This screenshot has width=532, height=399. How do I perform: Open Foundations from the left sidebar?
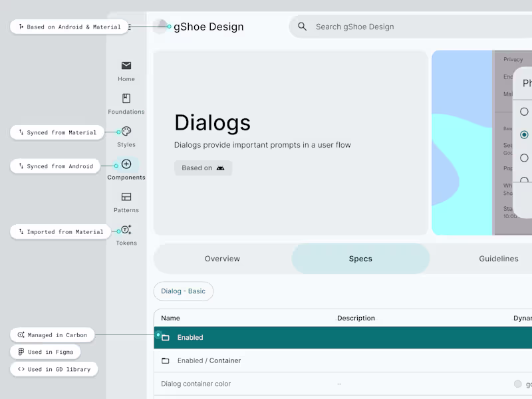point(126,98)
